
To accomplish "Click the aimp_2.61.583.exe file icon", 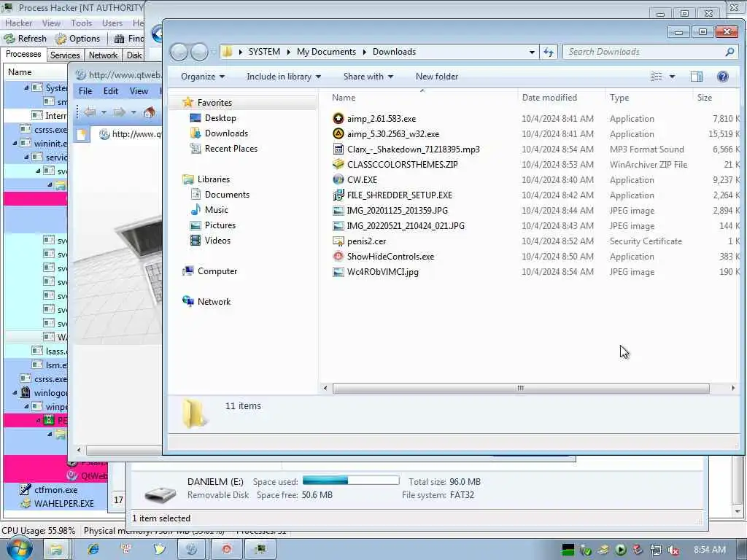I will point(338,119).
